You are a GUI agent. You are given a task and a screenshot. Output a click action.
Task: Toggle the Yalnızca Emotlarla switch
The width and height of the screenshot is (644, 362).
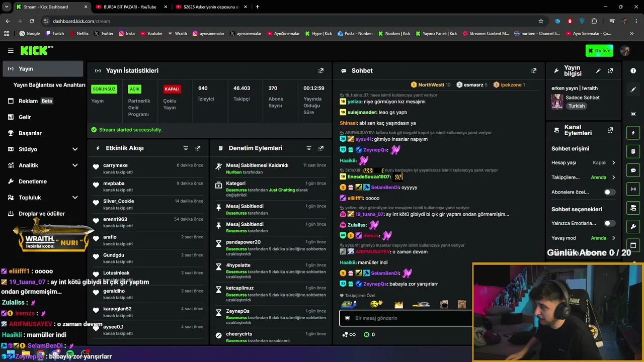point(609,223)
